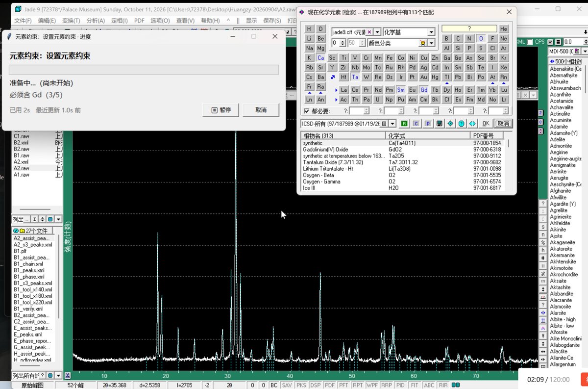Click the Z icon on right plot edge

point(540,113)
